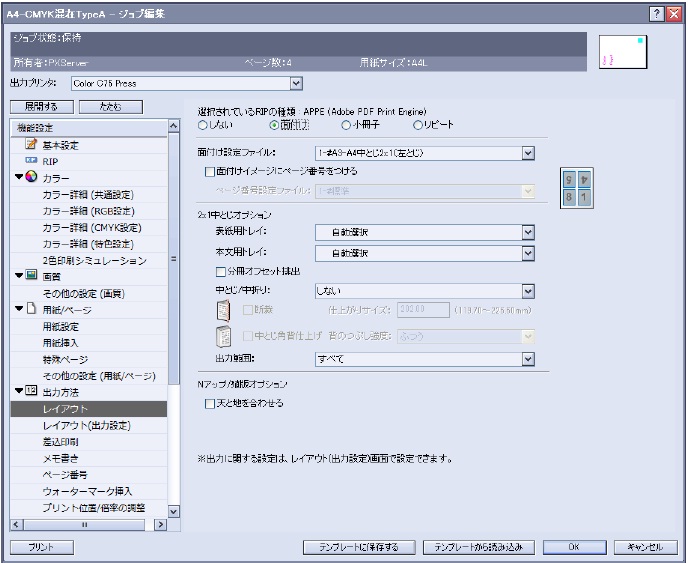
Task: Click the 出力方法 output method icon
Action: tap(30, 390)
